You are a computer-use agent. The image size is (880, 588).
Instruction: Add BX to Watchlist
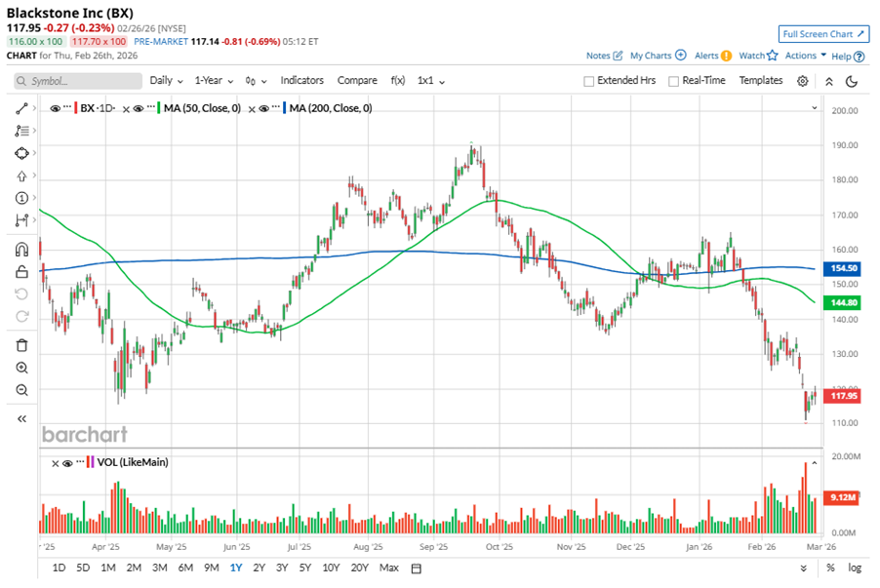point(758,56)
